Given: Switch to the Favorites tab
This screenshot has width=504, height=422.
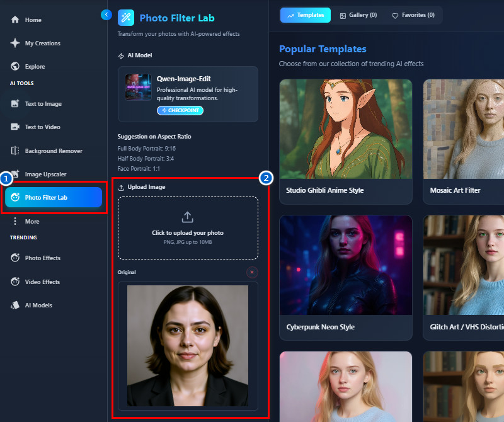Looking at the screenshot, I should point(413,15).
